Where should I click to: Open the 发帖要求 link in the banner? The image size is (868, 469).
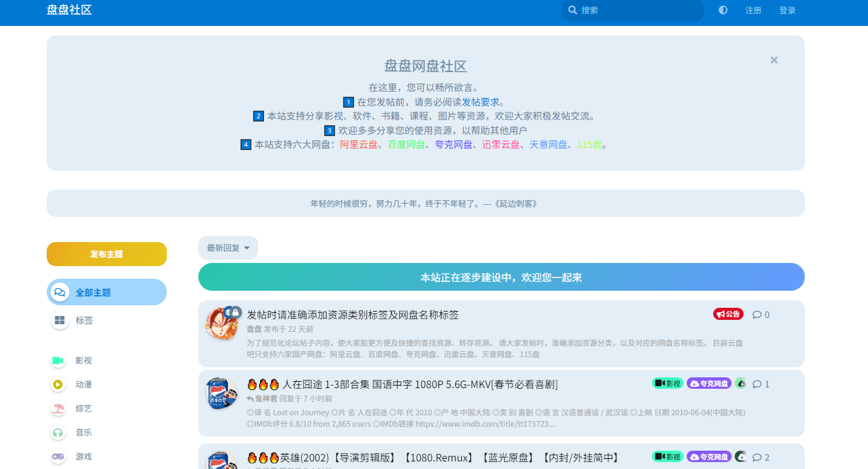(480, 102)
